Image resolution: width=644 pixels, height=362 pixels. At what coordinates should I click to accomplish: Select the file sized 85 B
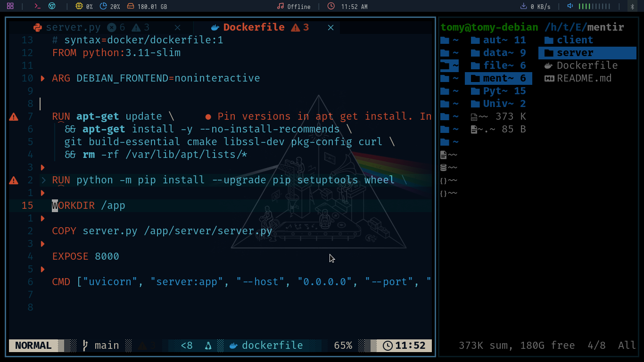click(x=498, y=129)
